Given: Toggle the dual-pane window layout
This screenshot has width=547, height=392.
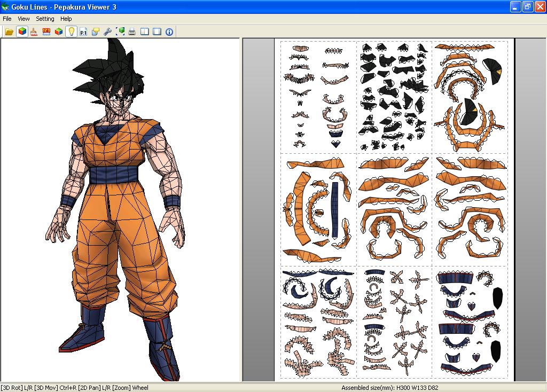Looking at the screenshot, I should (x=144, y=32).
